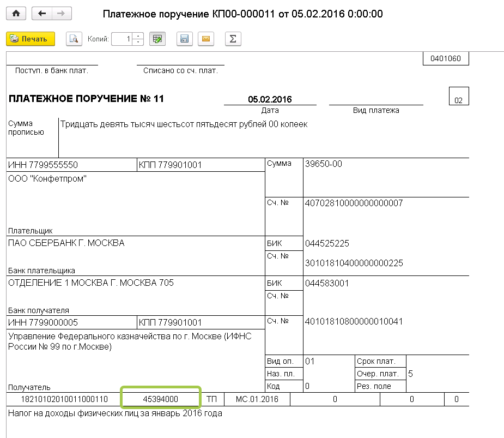Select the highlighted 45394000 OKTMO cell
504x438 pixels.
(161, 399)
